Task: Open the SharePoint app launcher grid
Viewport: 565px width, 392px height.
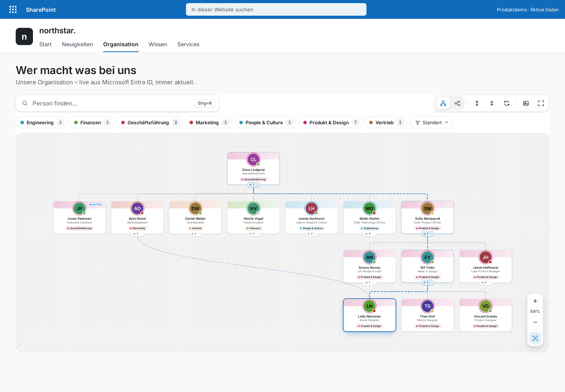Action: tap(13, 10)
